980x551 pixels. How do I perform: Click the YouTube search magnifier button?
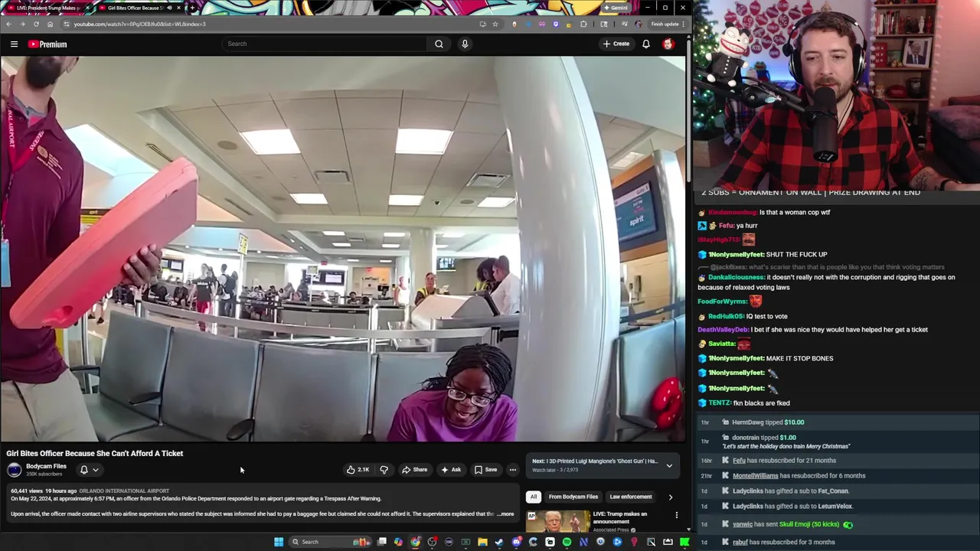coord(439,44)
